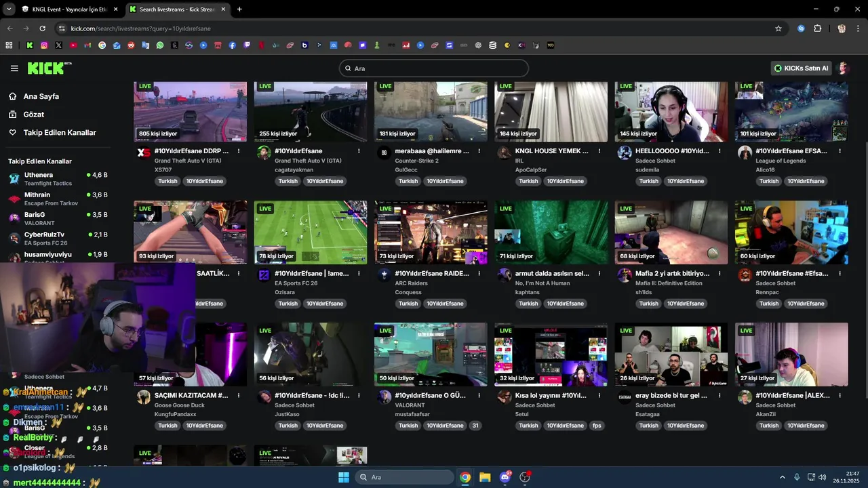Image resolution: width=868 pixels, height=488 pixels.
Task: Bookmark this page with the star icon
Action: [x=778, y=28]
